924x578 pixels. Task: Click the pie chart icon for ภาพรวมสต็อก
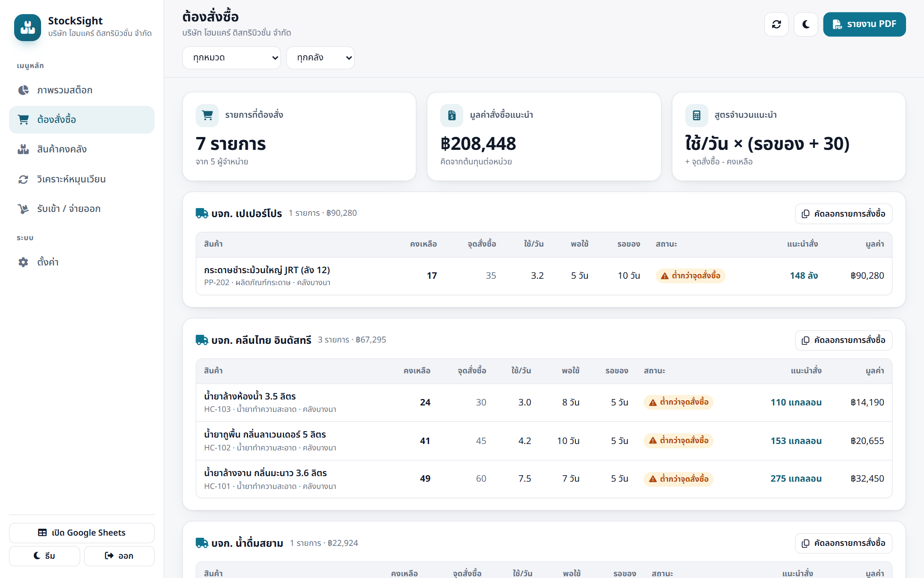(x=23, y=90)
